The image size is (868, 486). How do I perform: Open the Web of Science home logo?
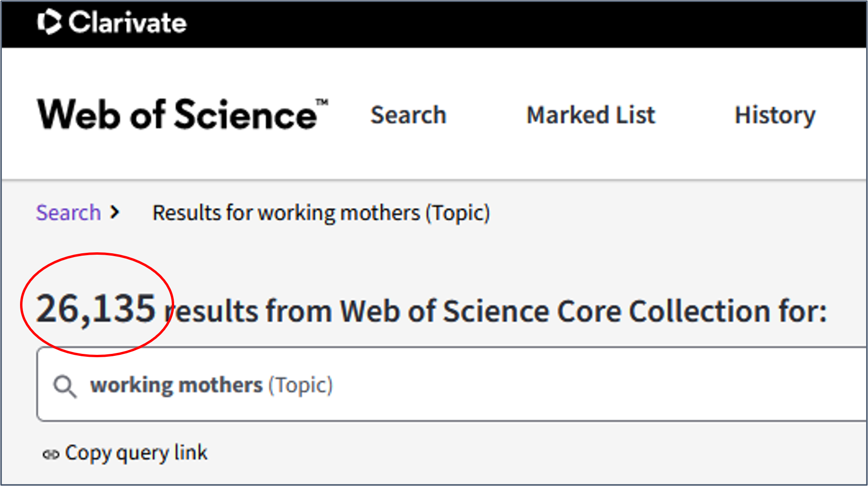(x=183, y=114)
